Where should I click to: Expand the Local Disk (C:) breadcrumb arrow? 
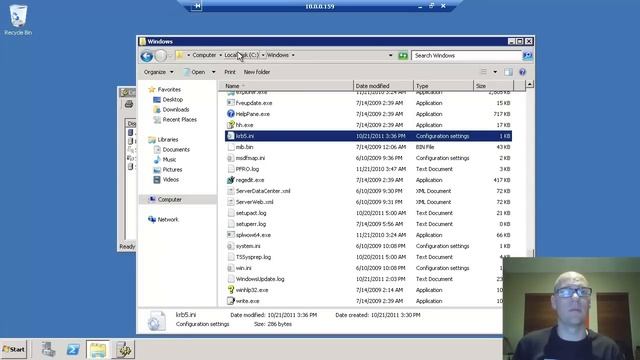pyautogui.click(x=263, y=55)
